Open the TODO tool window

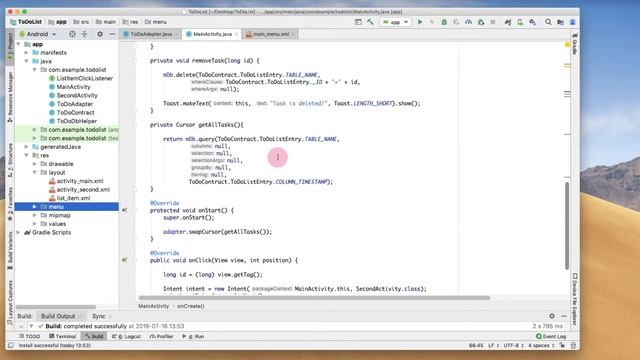pyautogui.click(x=29, y=336)
